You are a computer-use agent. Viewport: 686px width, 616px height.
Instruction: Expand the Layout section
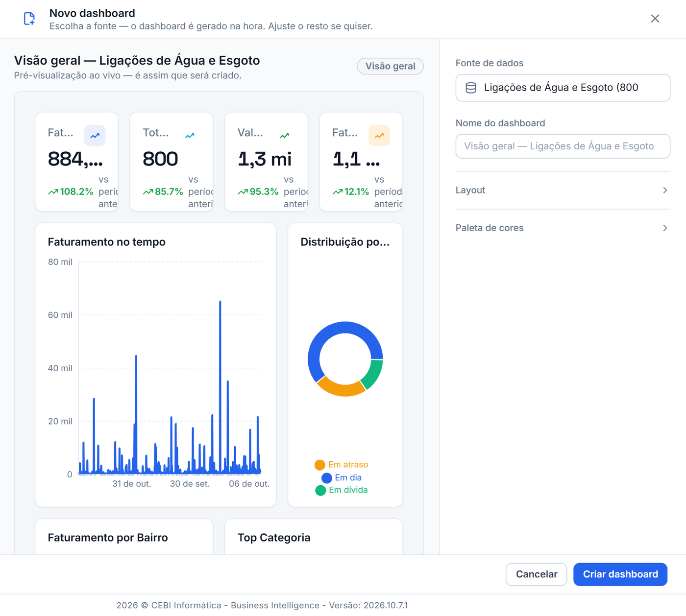click(563, 190)
